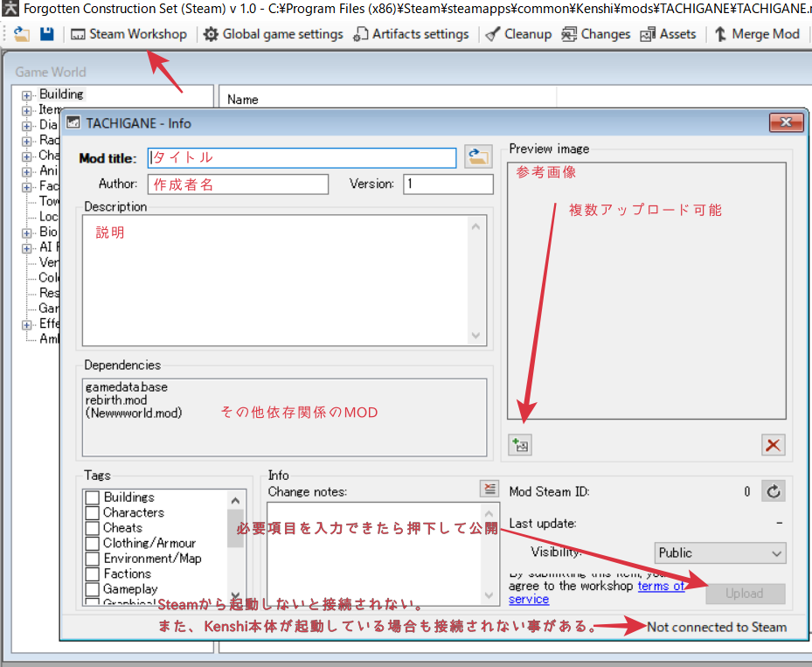Image resolution: width=812 pixels, height=667 pixels.
Task: Click the blue save disk icon
Action: coord(46,34)
